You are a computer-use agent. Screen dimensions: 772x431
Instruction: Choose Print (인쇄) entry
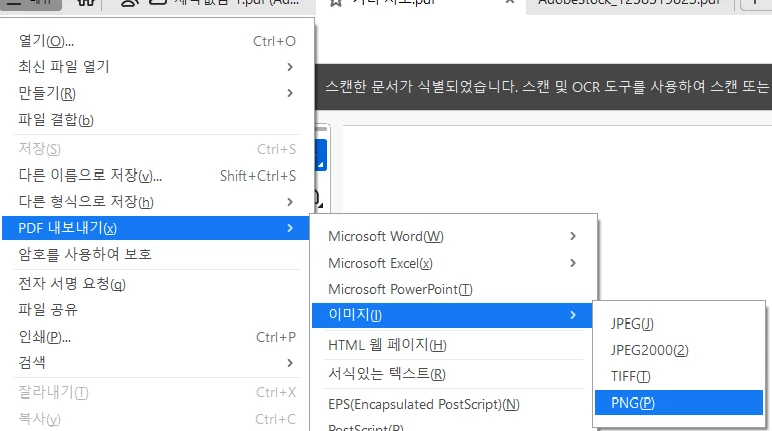click(157, 337)
